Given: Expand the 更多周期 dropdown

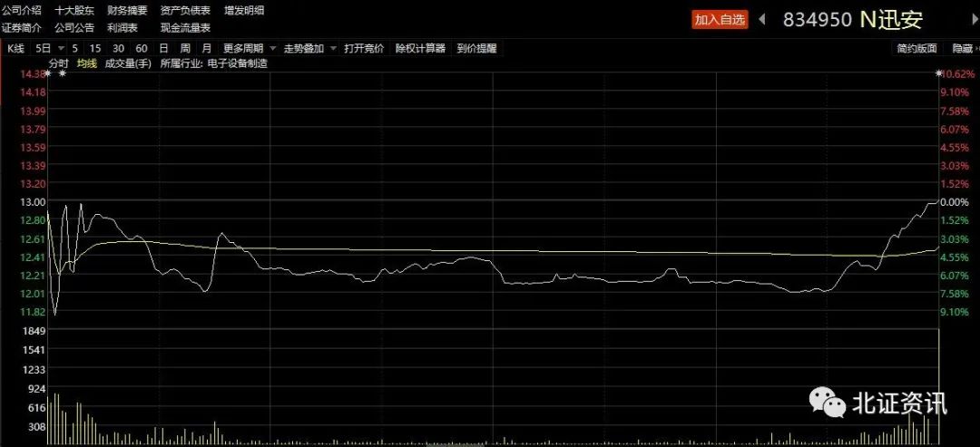Looking at the screenshot, I should pyautogui.click(x=273, y=49).
